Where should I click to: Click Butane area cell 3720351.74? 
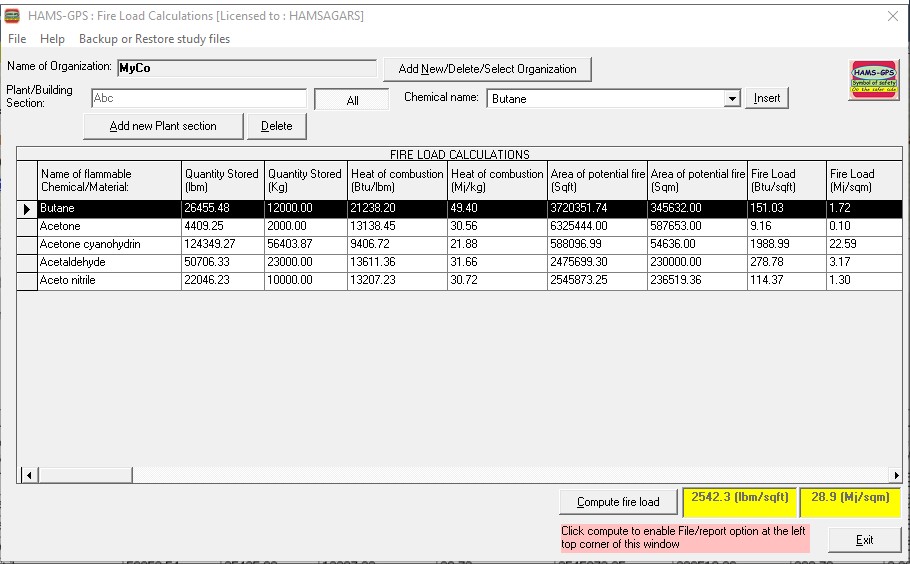[x=597, y=208]
